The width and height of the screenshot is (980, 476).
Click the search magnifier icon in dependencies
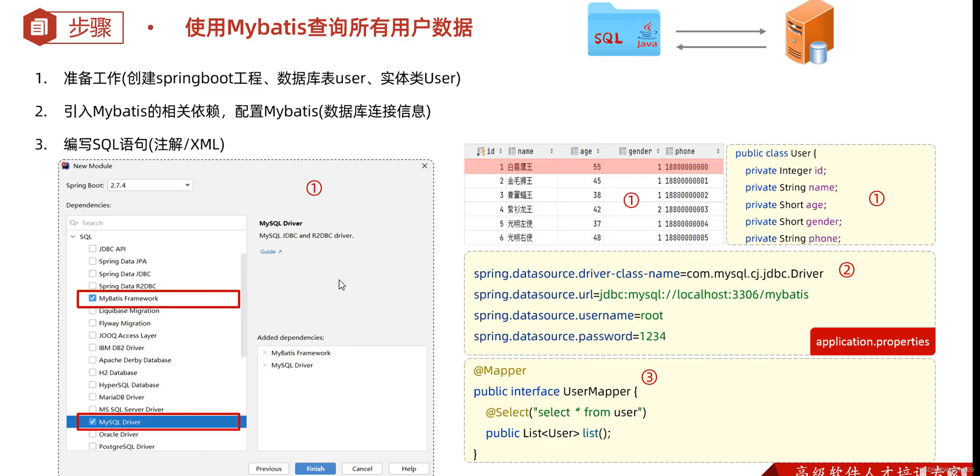point(73,223)
